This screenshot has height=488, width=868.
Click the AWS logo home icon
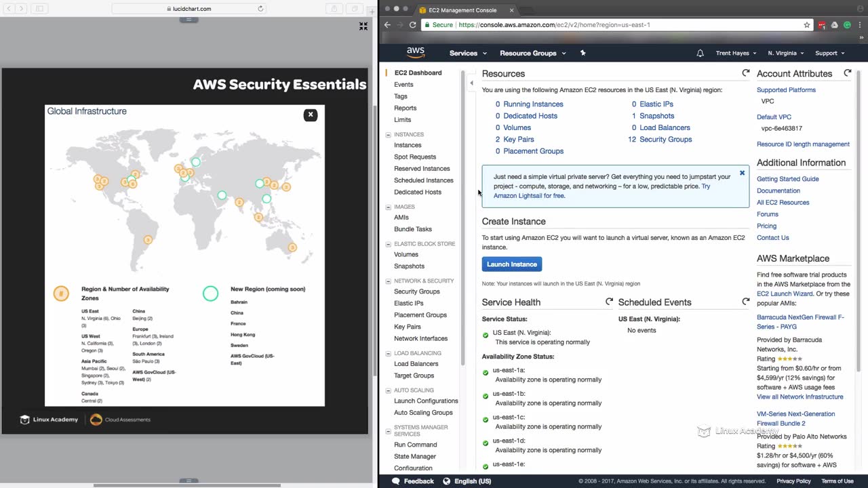click(x=416, y=53)
